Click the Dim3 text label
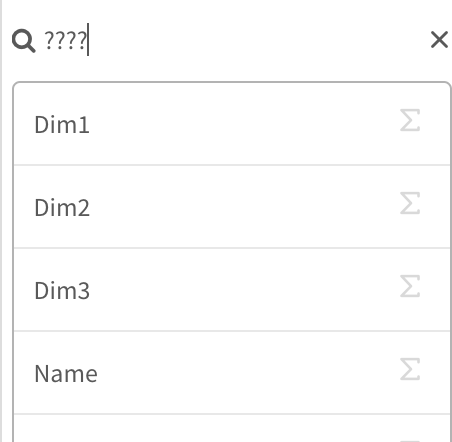The height and width of the screenshot is (442, 452). [x=62, y=291]
